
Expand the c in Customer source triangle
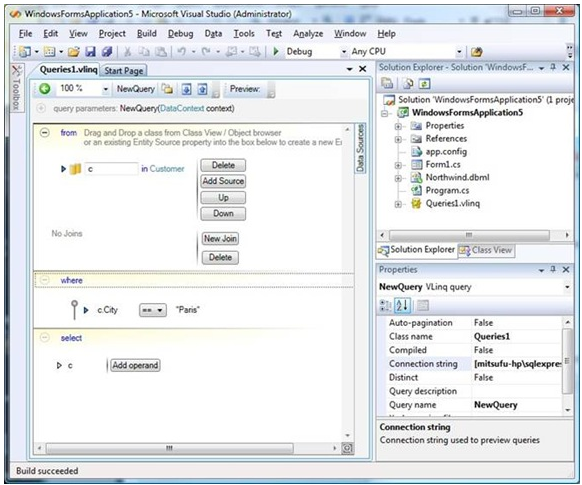point(63,169)
